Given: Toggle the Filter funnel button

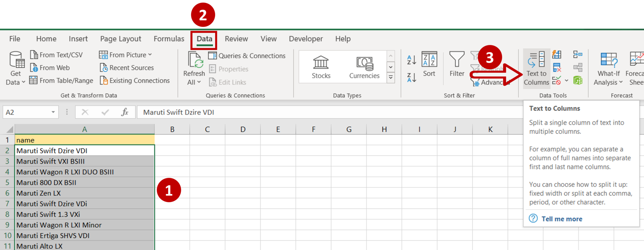Looking at the screenshot, I should click(457, 64).
